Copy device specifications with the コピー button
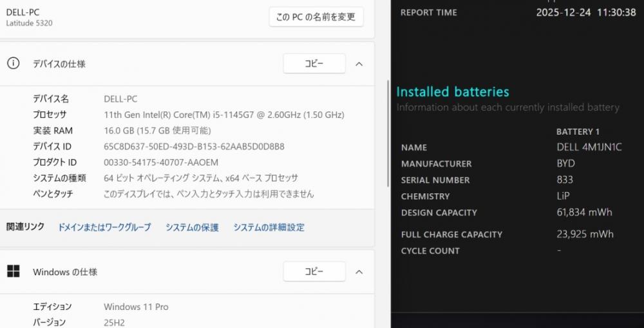Screen dimensions: 644x328 (314, 64)
